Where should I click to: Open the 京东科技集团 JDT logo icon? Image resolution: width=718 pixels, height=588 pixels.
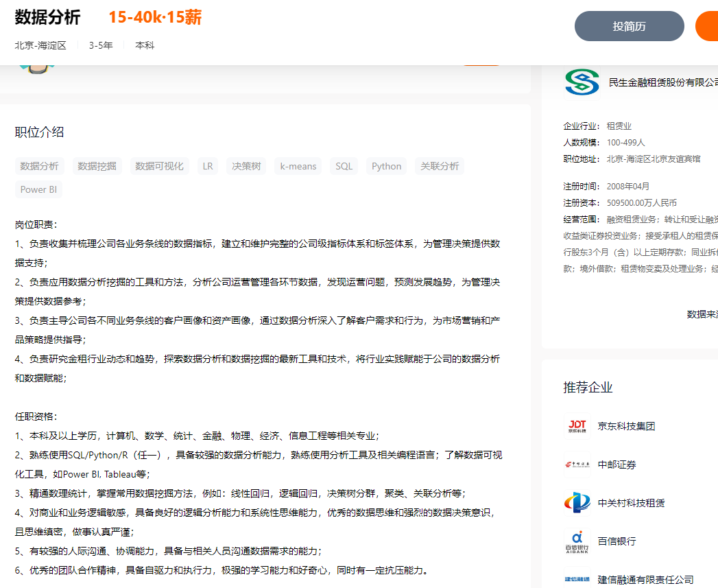pyautogui.click(x=577, y=426)
